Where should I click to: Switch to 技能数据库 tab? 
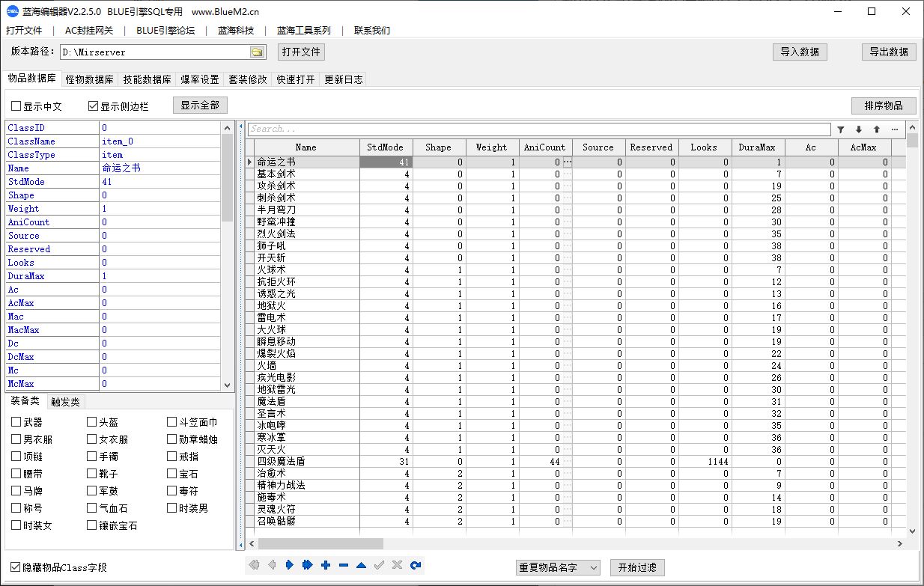(x=148, y=79)
